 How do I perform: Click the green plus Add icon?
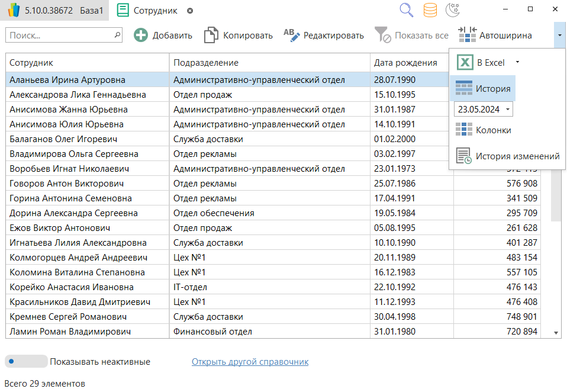[141, 36]
